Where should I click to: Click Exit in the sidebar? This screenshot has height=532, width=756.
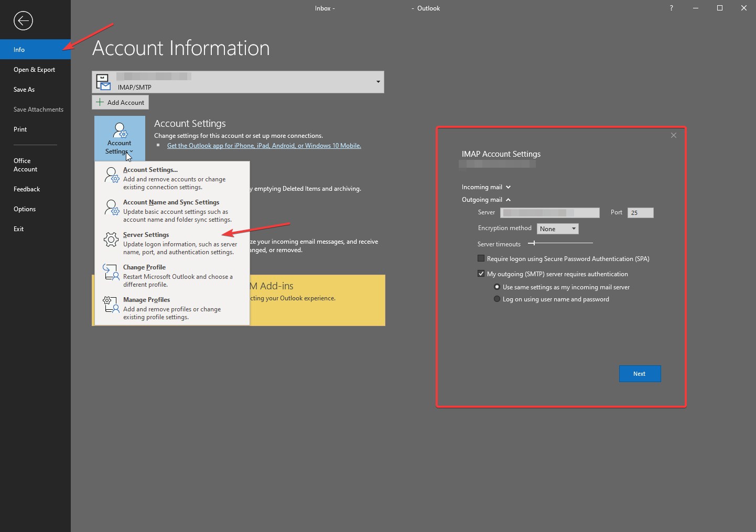click(x=35, y=229)
